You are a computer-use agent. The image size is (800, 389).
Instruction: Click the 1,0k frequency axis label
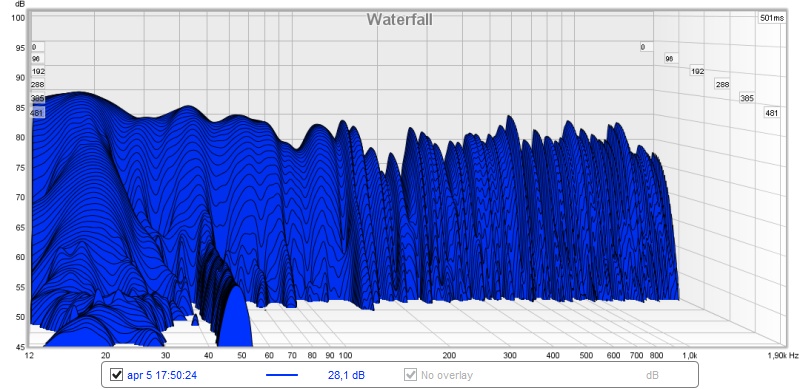point(689,355)
